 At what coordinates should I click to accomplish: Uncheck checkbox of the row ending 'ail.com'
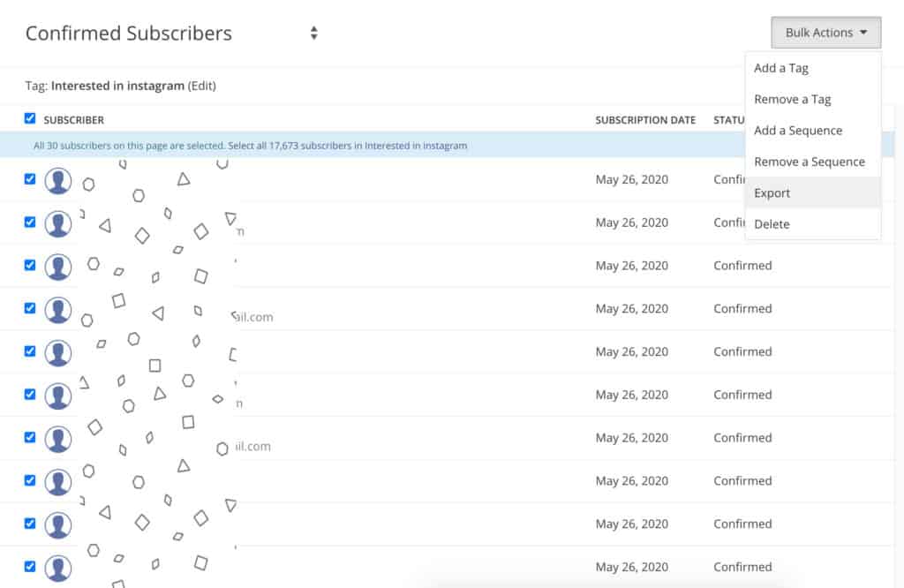[30, 308]
